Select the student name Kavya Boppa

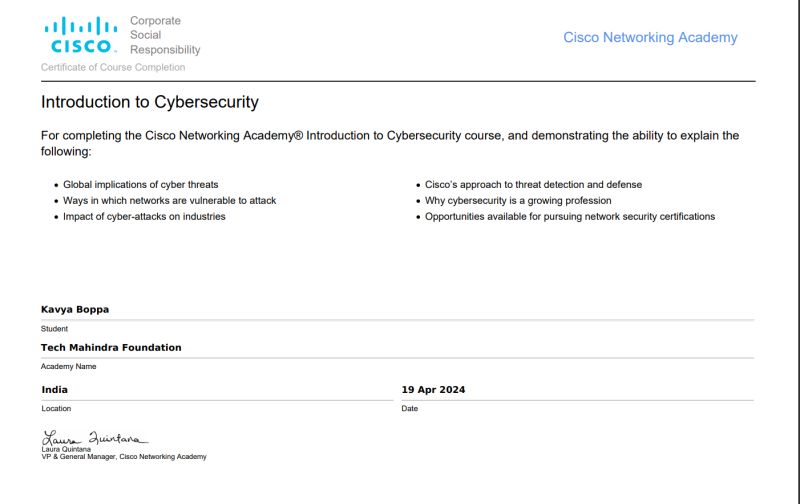[74, 309]
